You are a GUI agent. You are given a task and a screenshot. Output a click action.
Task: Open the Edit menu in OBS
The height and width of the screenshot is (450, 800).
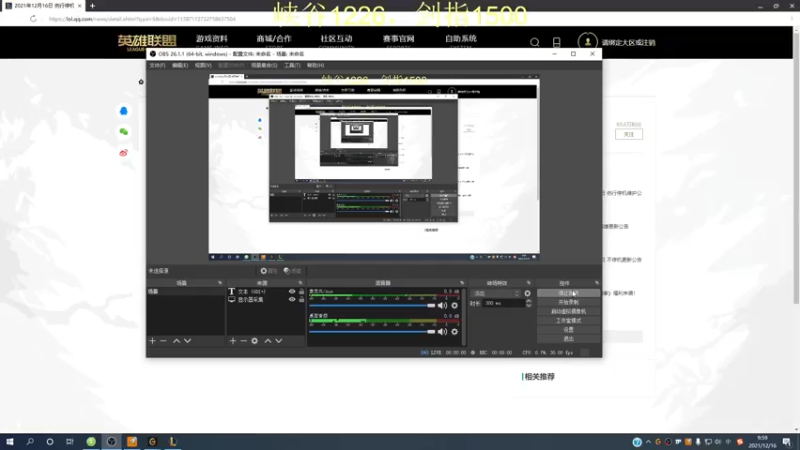180,65
